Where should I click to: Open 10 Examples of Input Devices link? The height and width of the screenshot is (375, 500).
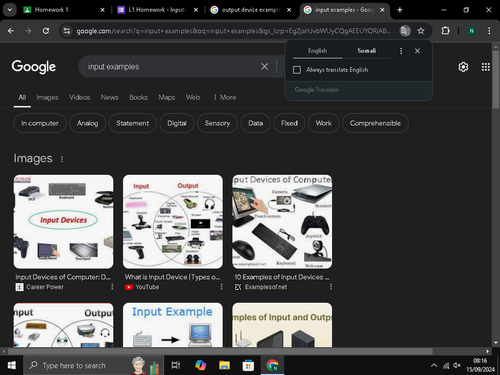282,277
